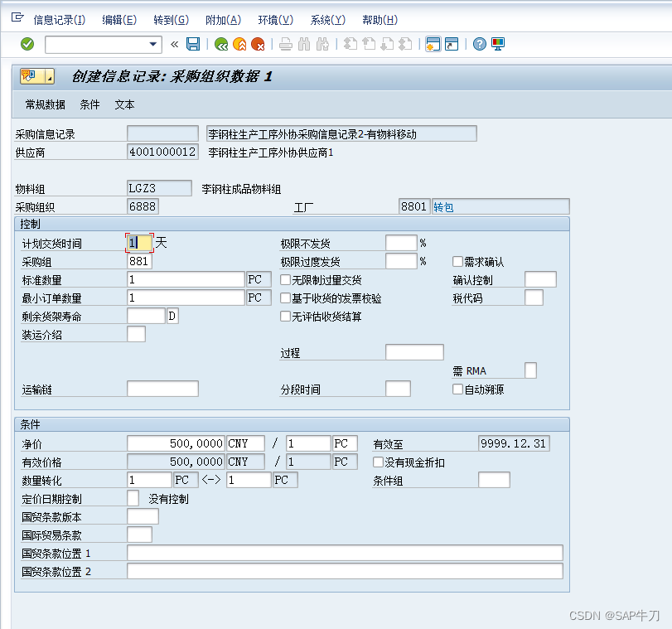Open the 编辑(E) menu

click(119, 20)
